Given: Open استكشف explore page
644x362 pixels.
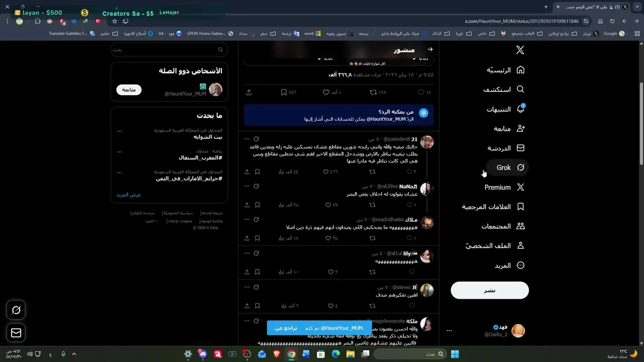Looking at the screenshot, I should (x=504, y=89).
